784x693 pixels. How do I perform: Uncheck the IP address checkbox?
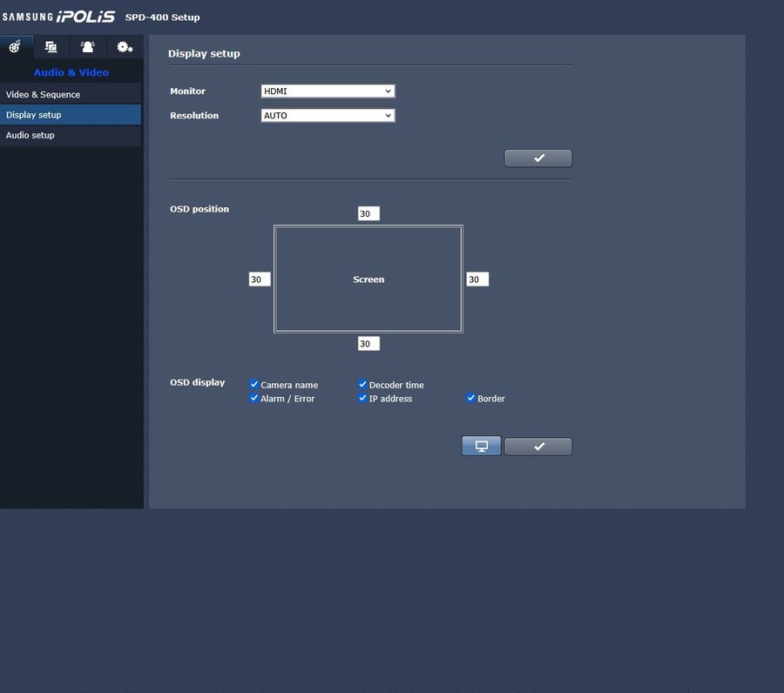(x=363, y=398)
